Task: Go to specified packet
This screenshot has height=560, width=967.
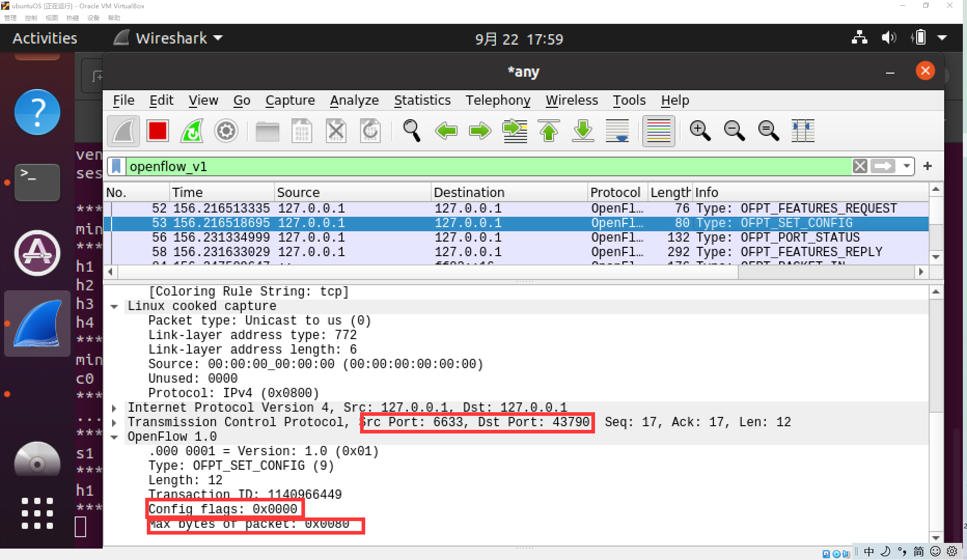Action: tap(515, 131)
